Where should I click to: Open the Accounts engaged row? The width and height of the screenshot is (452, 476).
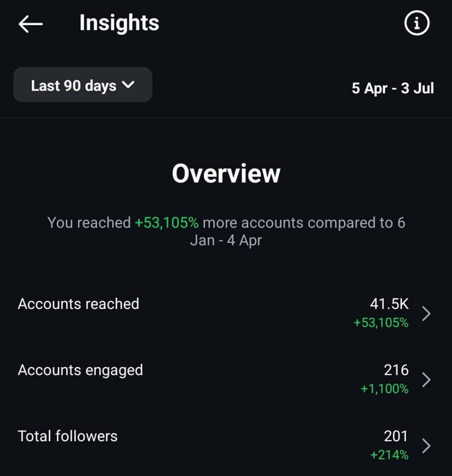click(x=226, y=379)
